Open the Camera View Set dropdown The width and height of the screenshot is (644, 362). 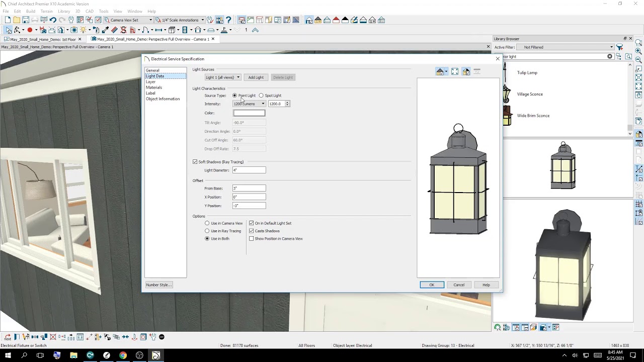point(128,20)
